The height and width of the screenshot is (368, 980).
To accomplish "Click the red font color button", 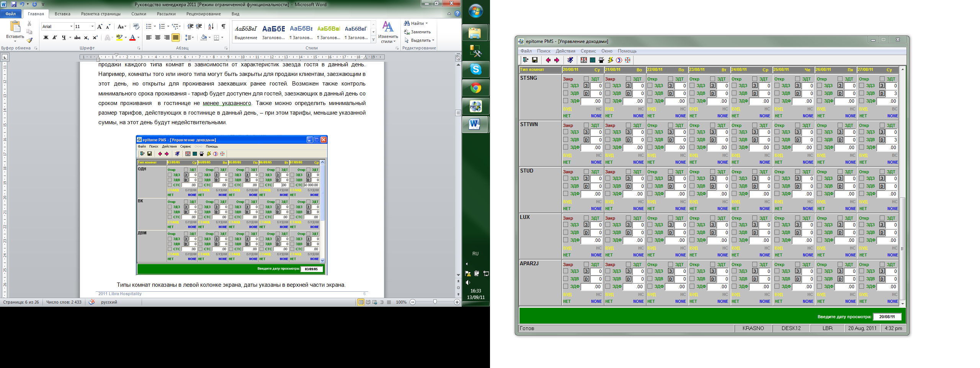I will (132, 38).
